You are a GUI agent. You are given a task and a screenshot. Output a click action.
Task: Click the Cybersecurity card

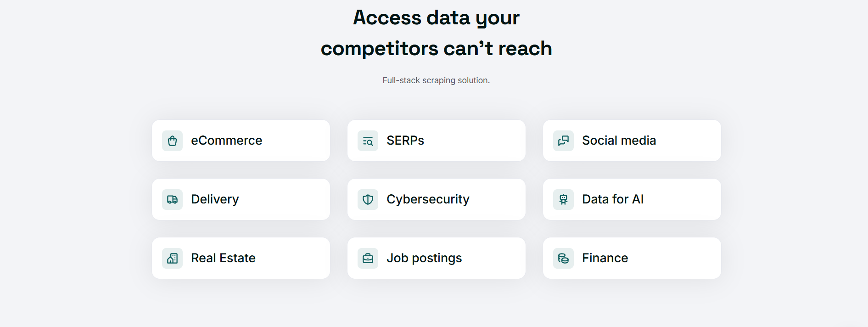[x=436, y=199]
